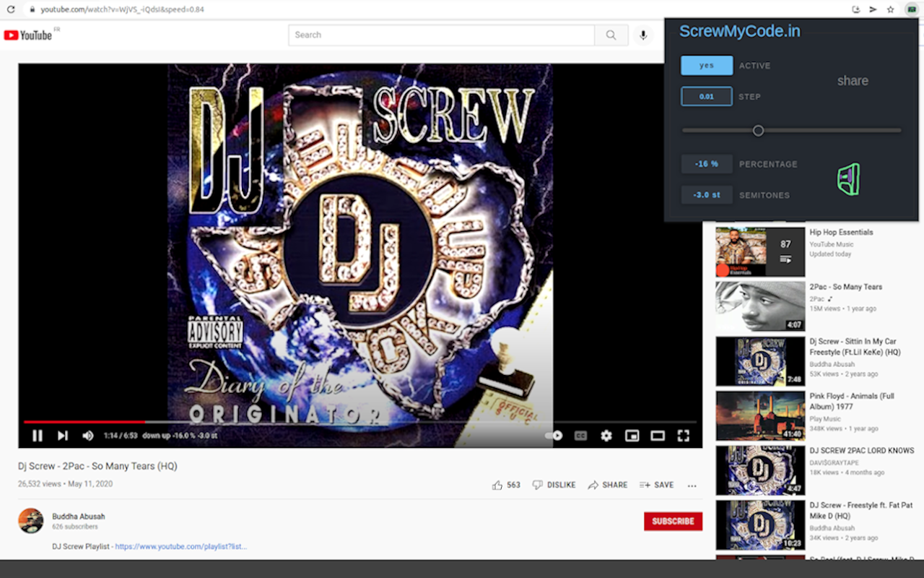Dislike the video
The height and width of the screenshot is (578, 924).
pos(554,485)
